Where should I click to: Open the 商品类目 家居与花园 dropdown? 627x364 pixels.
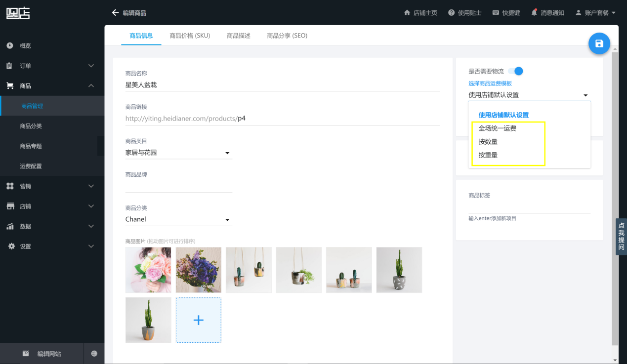178,153
